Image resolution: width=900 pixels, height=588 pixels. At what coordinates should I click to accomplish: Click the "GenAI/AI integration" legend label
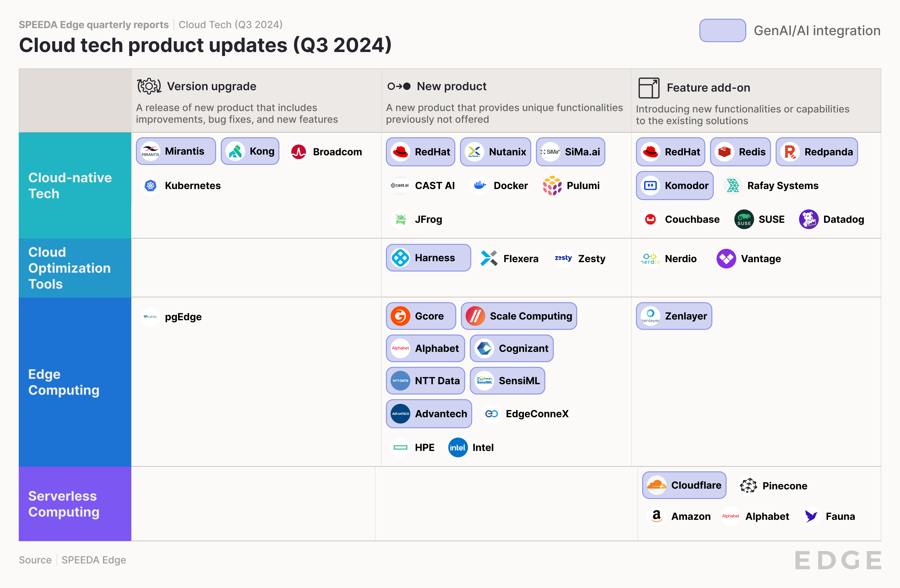click(x=817, y=31)
